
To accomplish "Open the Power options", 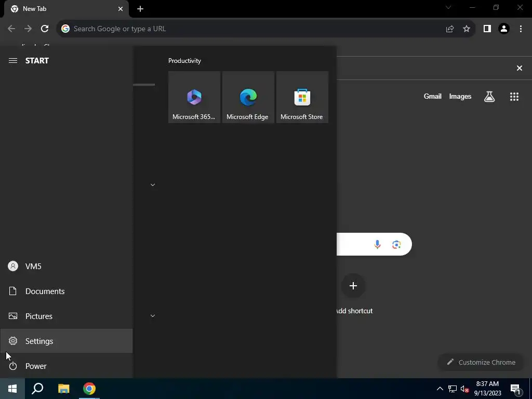I will pos(66,366).
